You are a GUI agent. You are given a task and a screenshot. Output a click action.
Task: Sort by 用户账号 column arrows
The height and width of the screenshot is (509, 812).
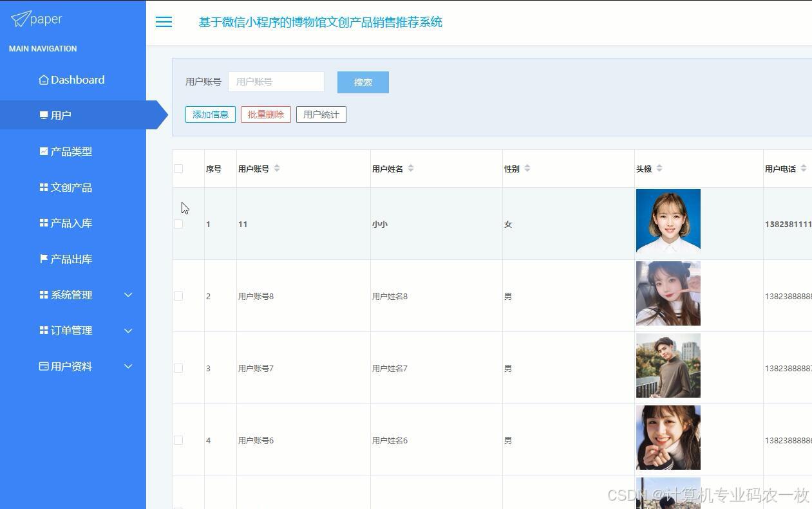277,168
